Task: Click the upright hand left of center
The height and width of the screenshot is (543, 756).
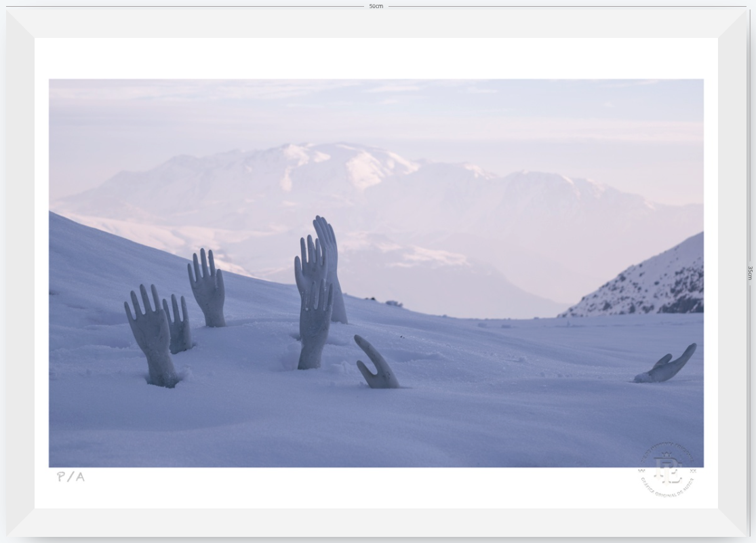Action: [x=207, y=287]
